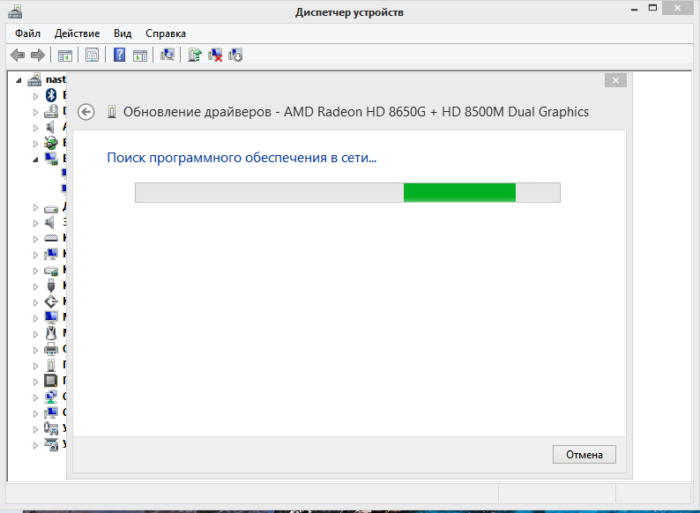
Task: Expand the keyboard node arrow
Action: point(35,238)
